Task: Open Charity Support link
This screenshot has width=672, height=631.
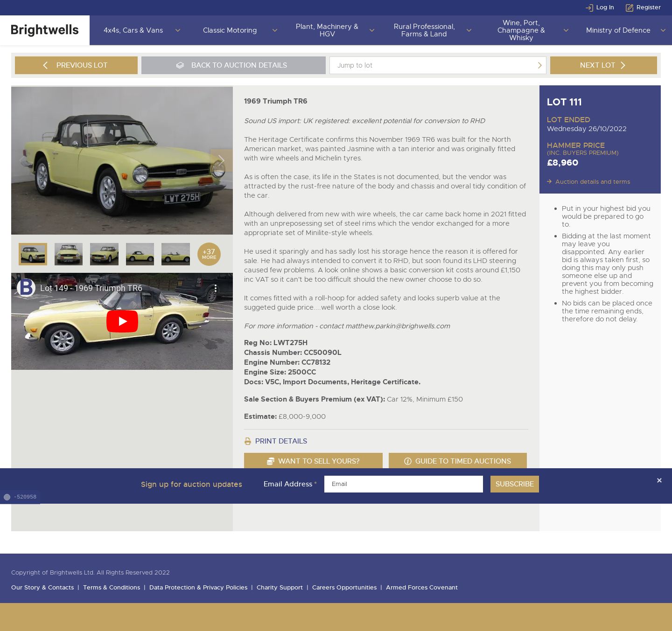Action: (x=280, y=588)
